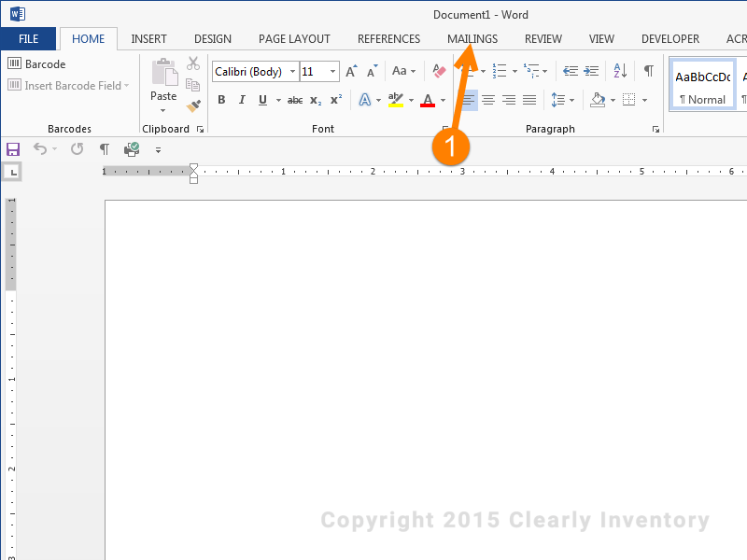Viewport: 747px width, 560px height.
Task: Open the highlight color dropdown arrow
Action: coord(411,101)
